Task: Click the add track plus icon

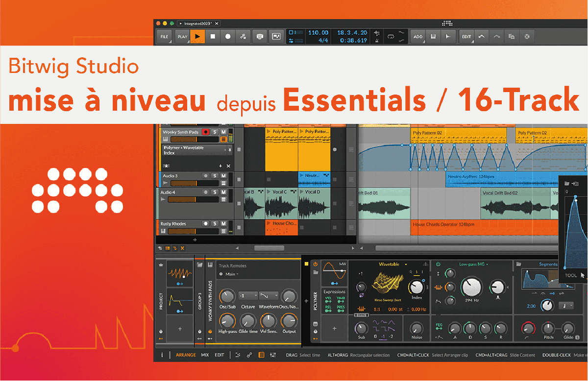Action: coord(195,240)
